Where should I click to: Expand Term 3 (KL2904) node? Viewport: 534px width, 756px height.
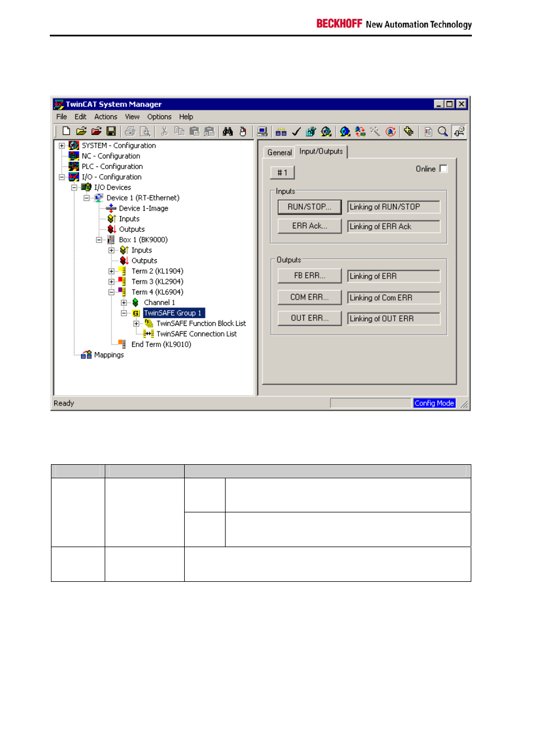[x=111, y=282]
